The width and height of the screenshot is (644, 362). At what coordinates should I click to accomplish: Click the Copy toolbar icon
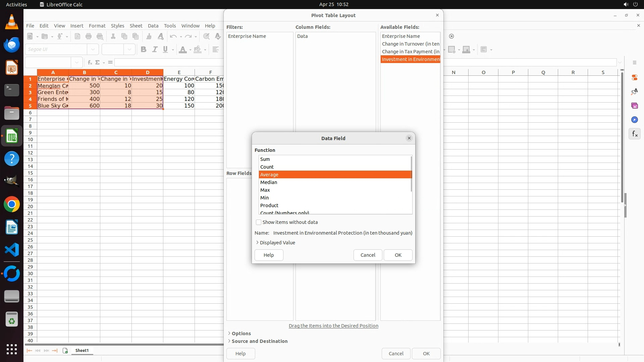coord(124,37)
